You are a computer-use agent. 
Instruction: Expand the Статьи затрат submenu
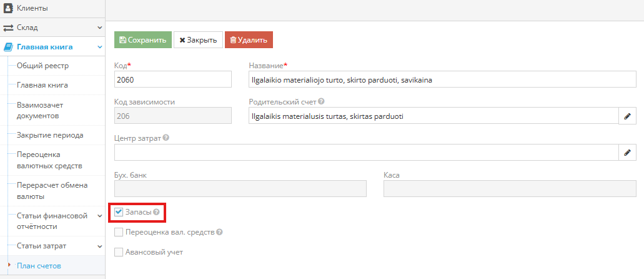(x=99, y=246)
